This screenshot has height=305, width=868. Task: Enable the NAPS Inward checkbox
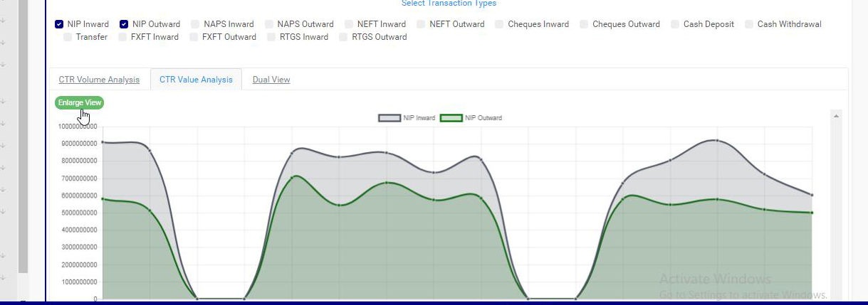[195, 24]
